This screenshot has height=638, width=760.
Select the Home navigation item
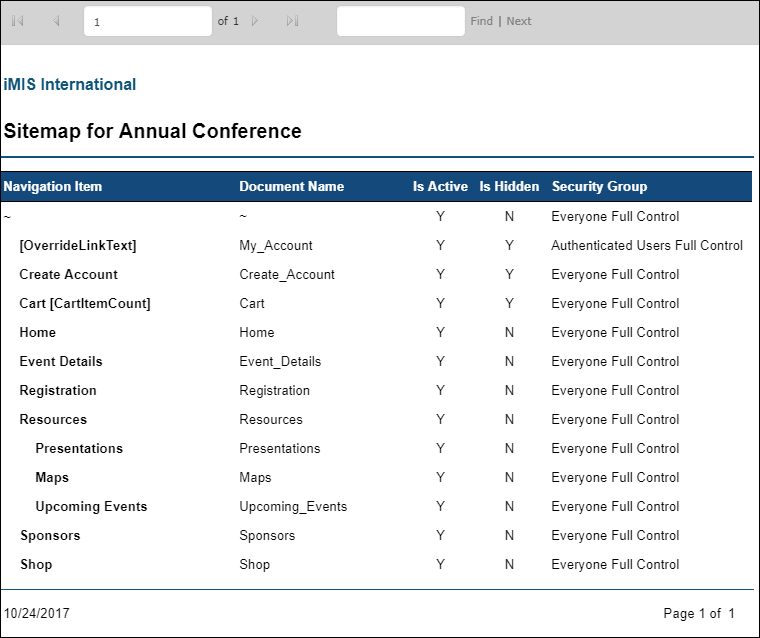38,333
